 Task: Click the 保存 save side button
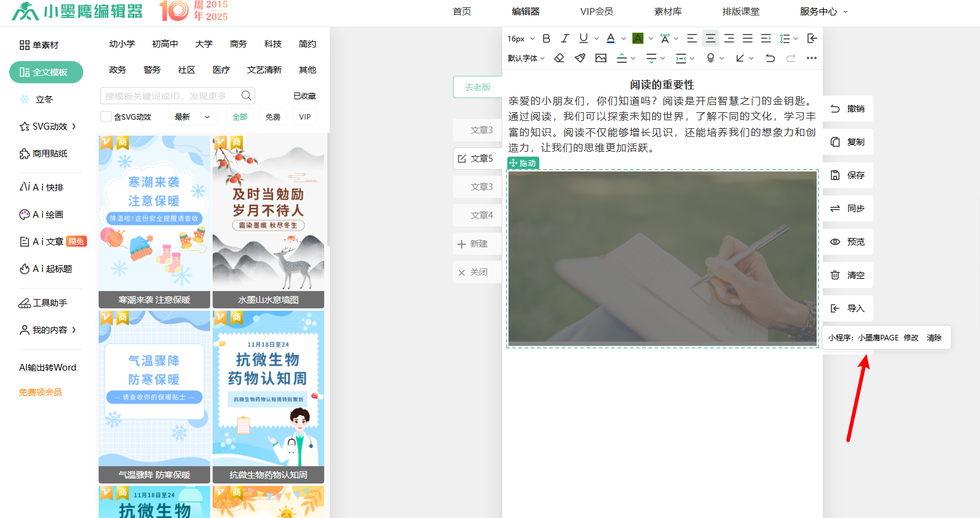pyautogui.click(x=848, y=175)
